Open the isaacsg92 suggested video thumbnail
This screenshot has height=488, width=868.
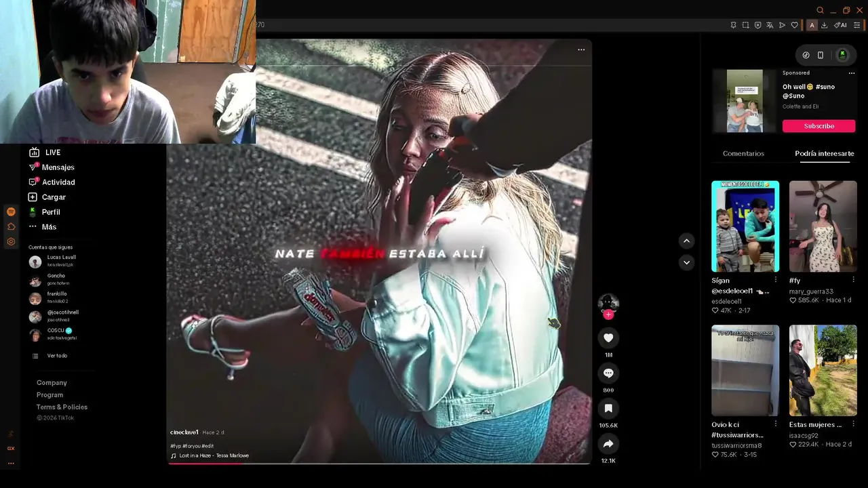(823, 371)
